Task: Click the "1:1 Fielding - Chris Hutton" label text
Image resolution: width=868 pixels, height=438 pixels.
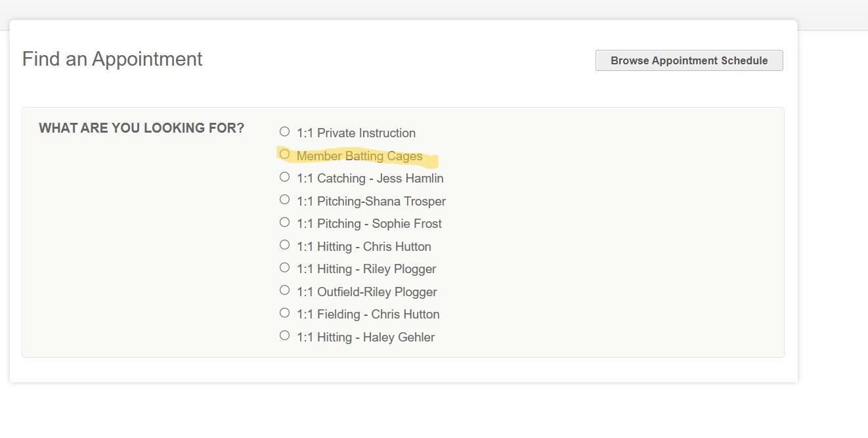Action: tap(368, 315)
